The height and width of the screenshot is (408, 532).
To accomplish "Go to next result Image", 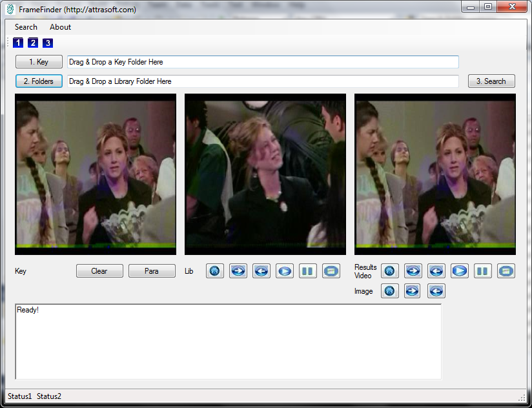I will pyautogui.click(x=412, y=291).
